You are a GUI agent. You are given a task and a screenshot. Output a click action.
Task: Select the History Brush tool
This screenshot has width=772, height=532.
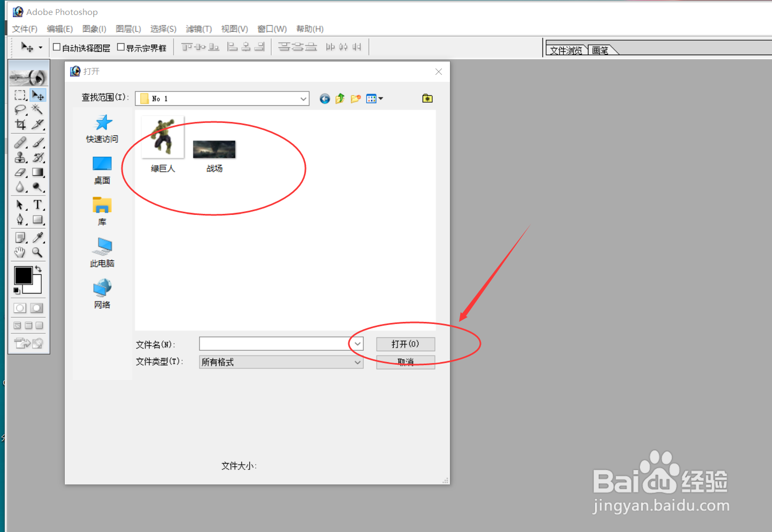pyautogui.click(x=37, y=157)
